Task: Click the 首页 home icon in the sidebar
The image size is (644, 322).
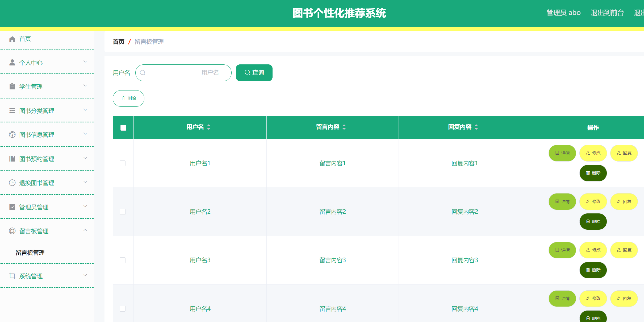Action: click(x=12, y=39)
